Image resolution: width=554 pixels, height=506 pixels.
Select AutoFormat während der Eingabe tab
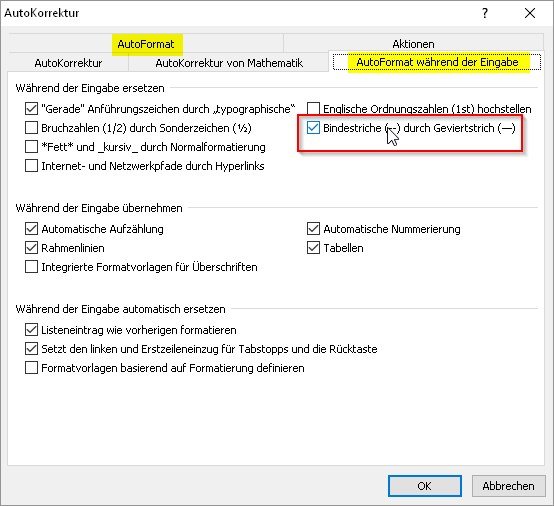pos(437,62)
